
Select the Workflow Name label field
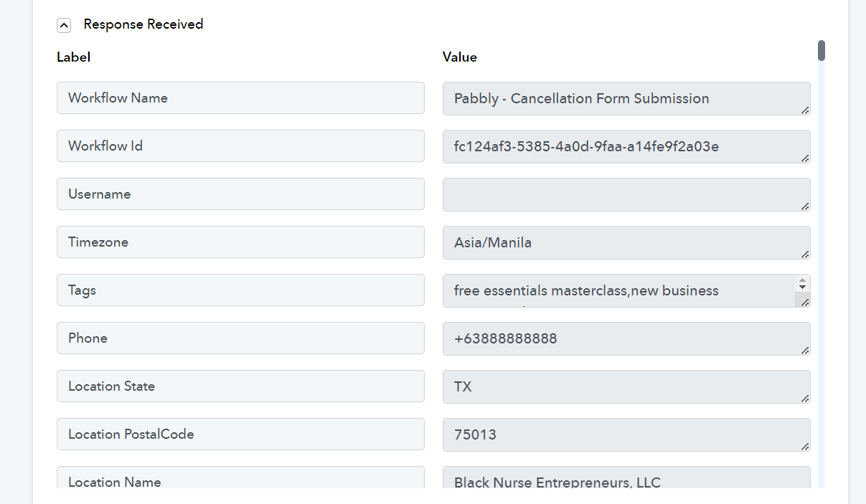(x=240, y=98)
